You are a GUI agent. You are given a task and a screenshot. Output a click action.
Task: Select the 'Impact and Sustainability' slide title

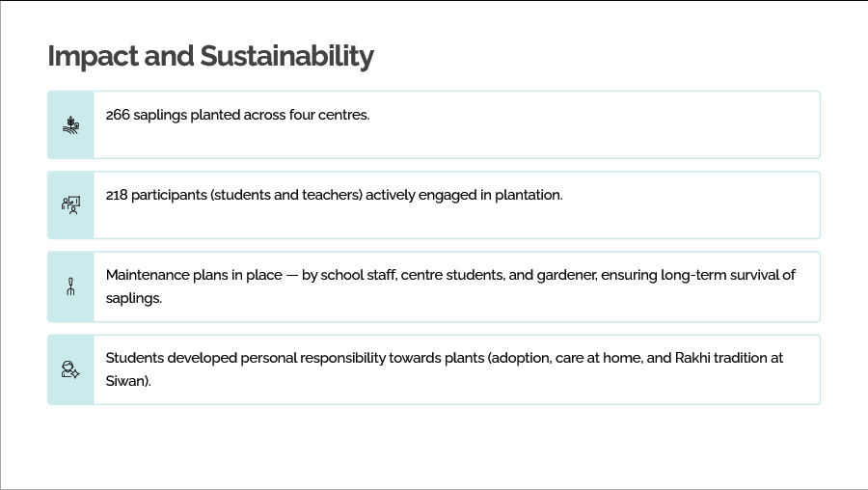210,56
